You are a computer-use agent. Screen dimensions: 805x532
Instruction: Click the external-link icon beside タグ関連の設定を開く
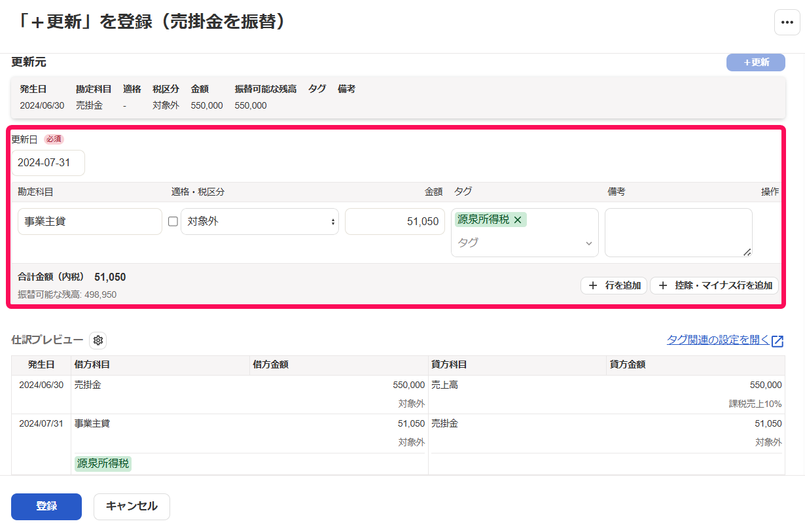click(778, 341)
